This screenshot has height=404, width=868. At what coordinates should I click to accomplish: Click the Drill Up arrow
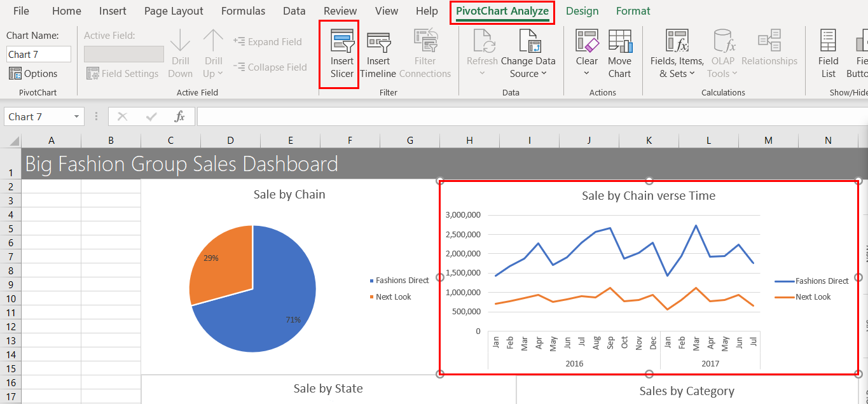point(214,41)
